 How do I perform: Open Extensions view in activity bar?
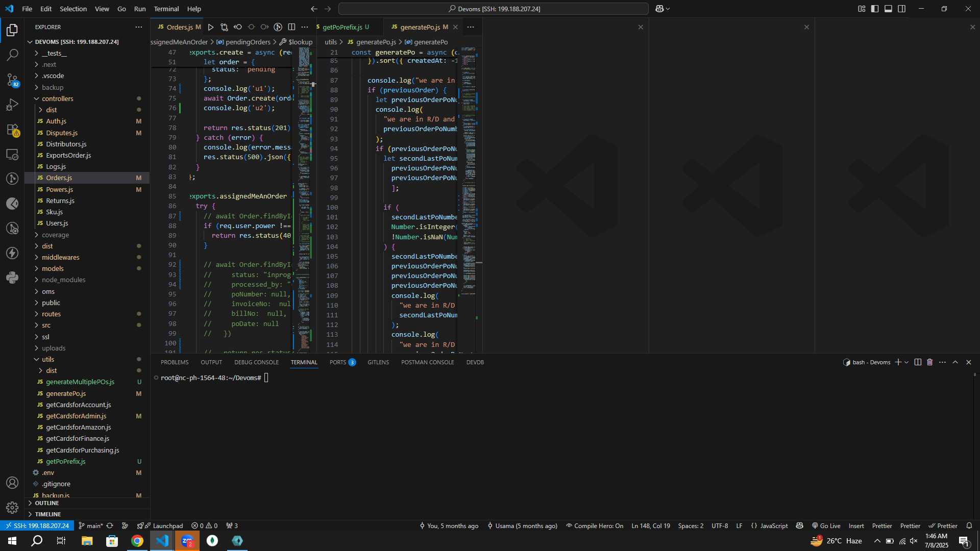coord(12,130)
